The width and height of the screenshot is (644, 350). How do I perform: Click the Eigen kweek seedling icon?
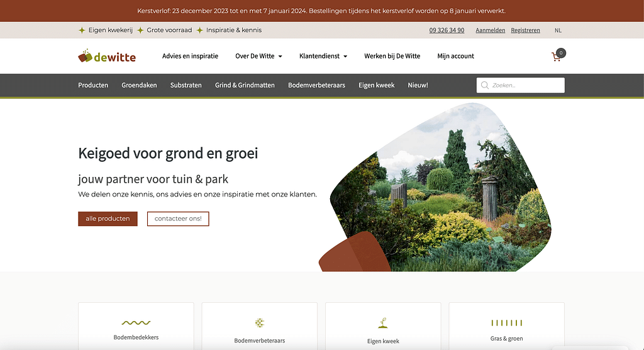(x=382, y=324)
